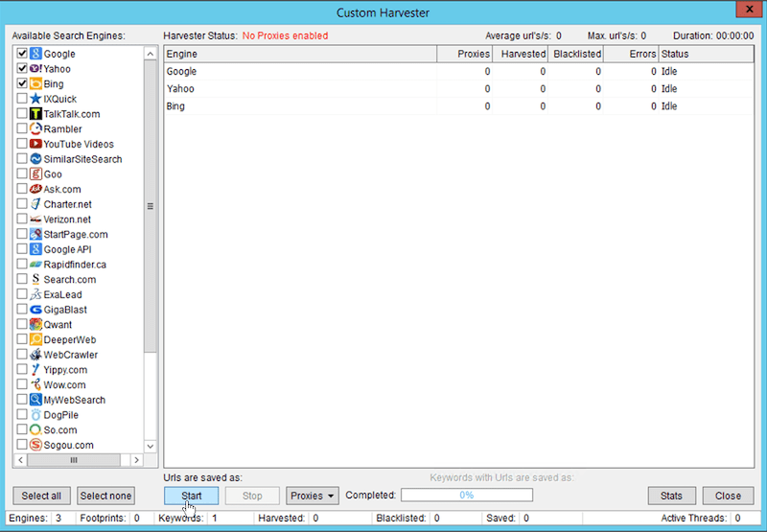The width and height of the screenshot is (767, 532).
Task: Click the MyWebSearch icon
Action: pyautogui.click(x=35, y=400)
